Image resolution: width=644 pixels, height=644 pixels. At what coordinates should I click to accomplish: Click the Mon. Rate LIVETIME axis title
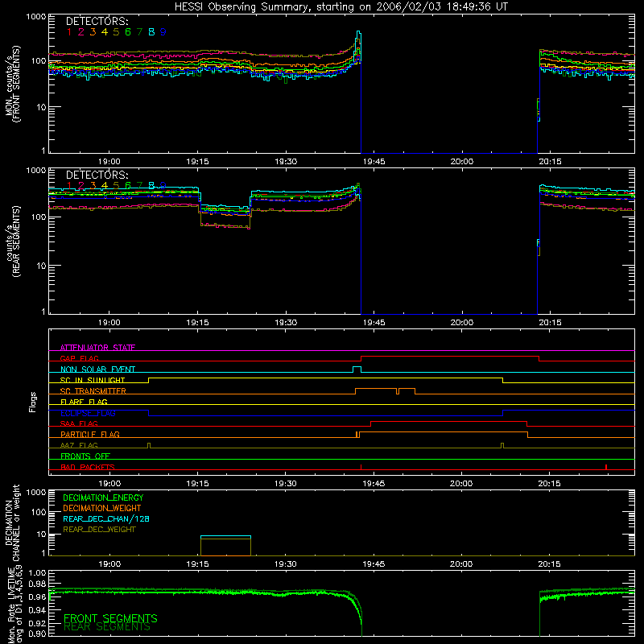[x=14, y=605]
